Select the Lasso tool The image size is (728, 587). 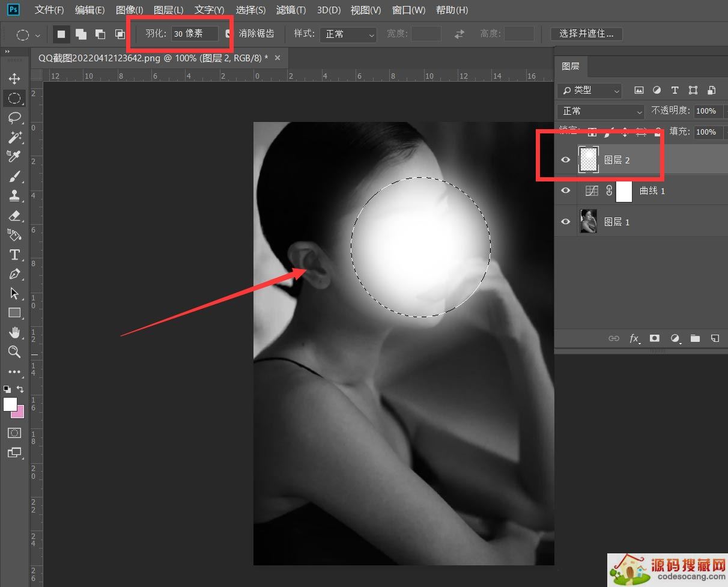pos(14,118)
